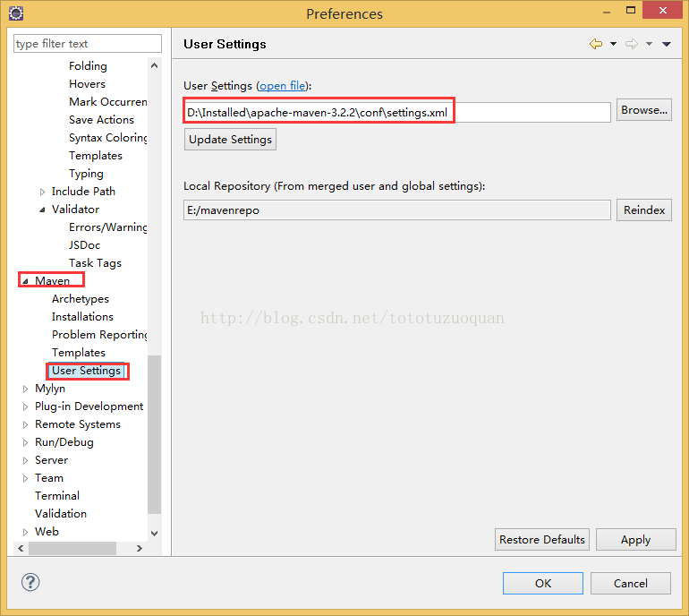Focus the type filter text field

click(88, 44)
